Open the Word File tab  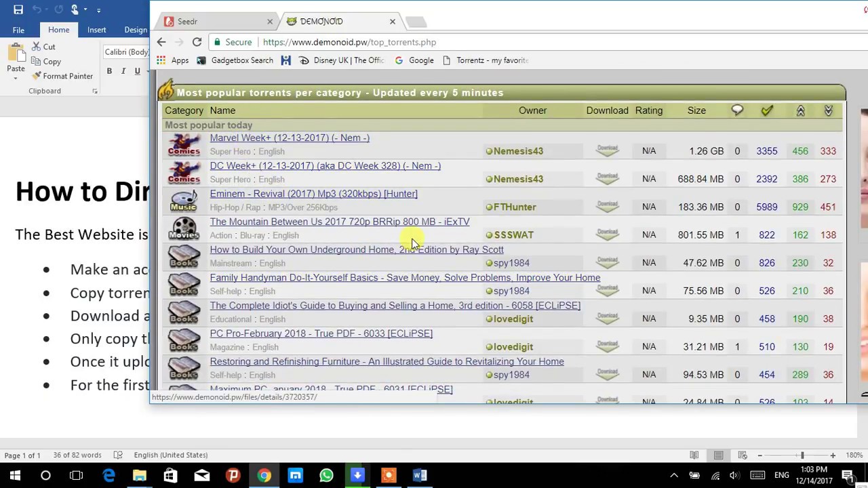point(18,30)
